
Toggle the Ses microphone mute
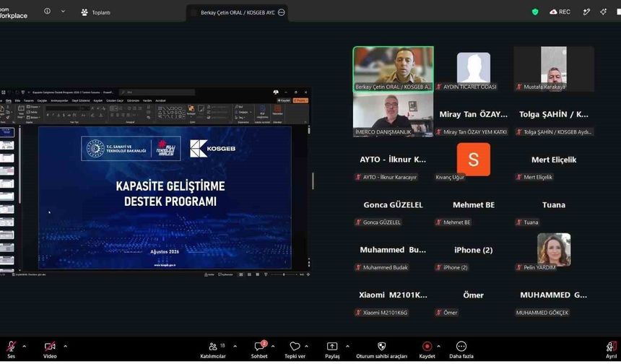coord(11,350)
